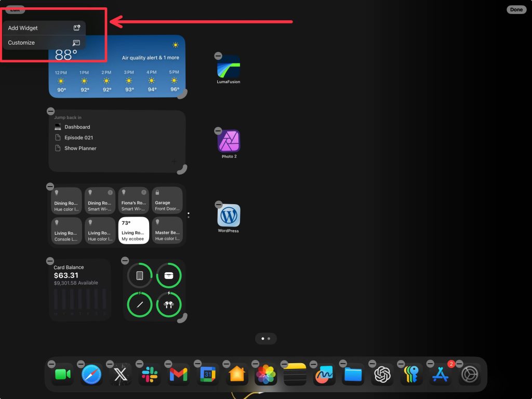Toggle the Living Room ecobee 73° tile

coord(134,230)
